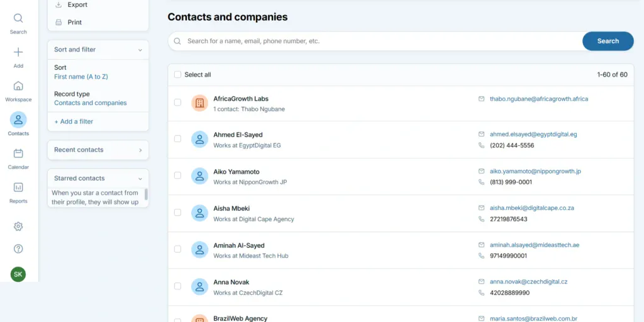Click the Starred contacts panel scrollbar
The image size is (644, 322).
(x=146, y=194)
